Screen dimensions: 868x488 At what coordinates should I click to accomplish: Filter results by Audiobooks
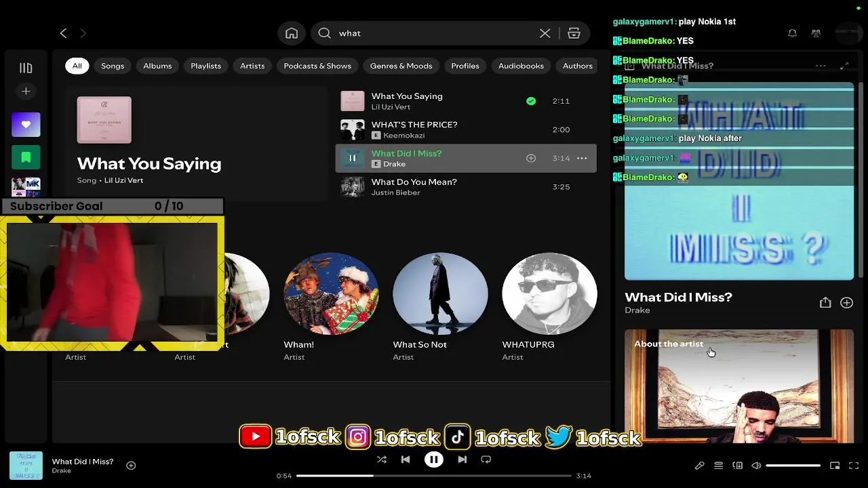point(521,66)
